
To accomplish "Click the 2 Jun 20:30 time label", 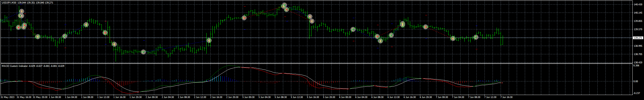I will [x=232, y=97].
